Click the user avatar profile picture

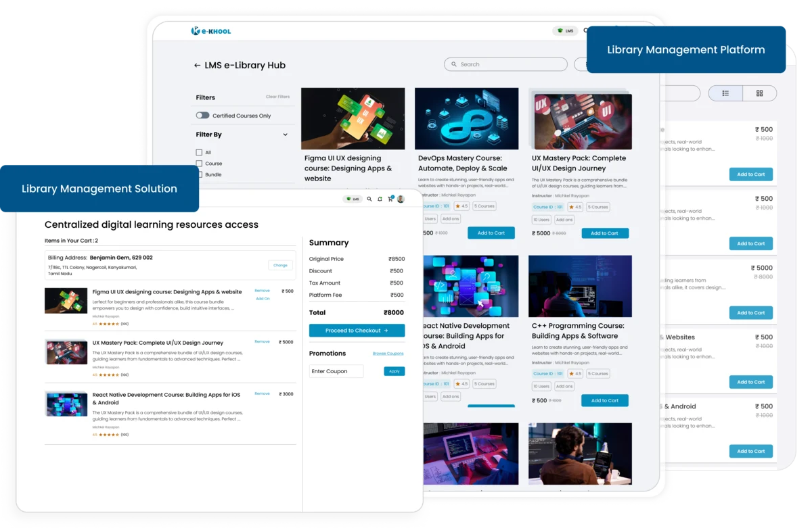click(401, 199)
